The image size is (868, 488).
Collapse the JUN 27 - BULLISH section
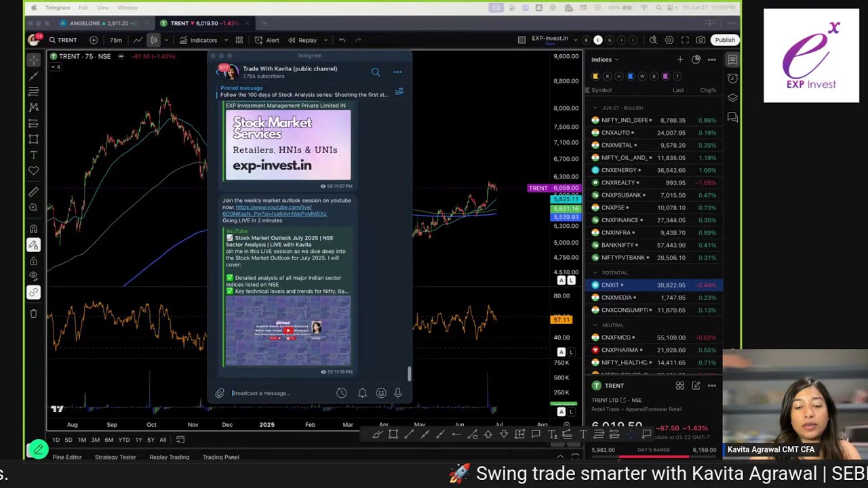[x=595, y=108]
